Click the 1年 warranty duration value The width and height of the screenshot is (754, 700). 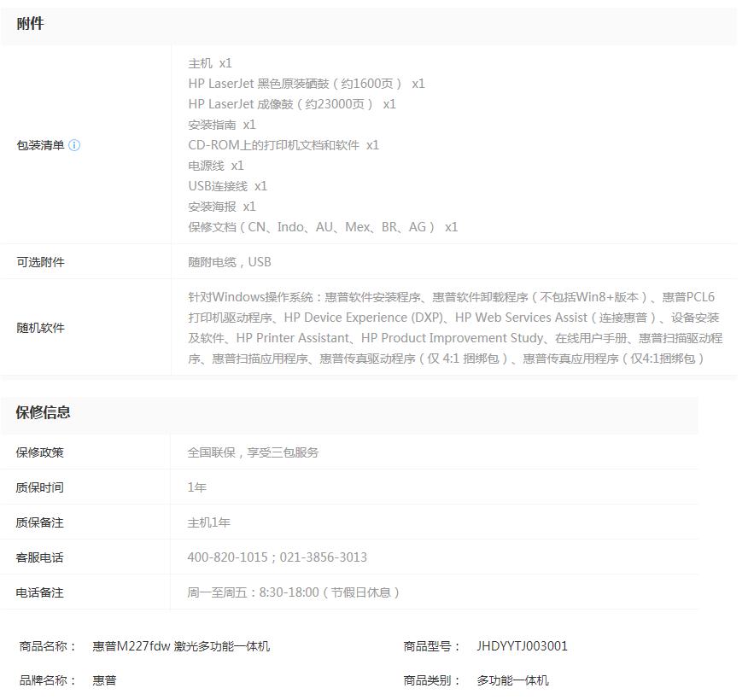pyautogui.click(x=196, y=487)
